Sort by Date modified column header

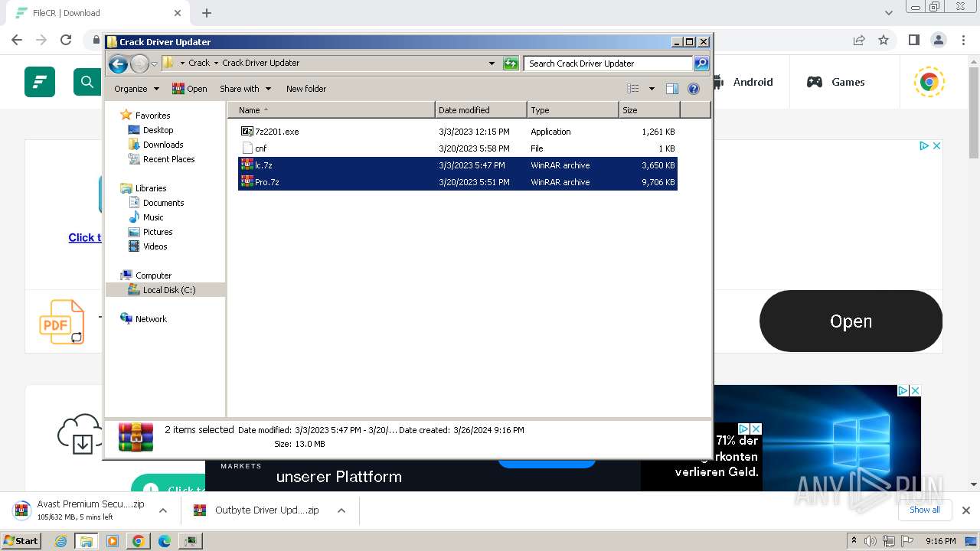[x=481, y=110]
